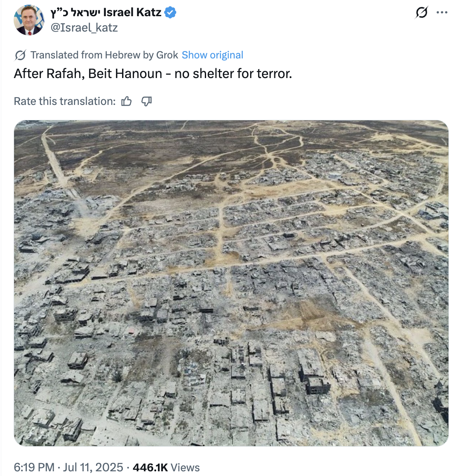Open the aerial Beit Hanoun photo
This screenshot has height=476, width=454.
point(231,283)
